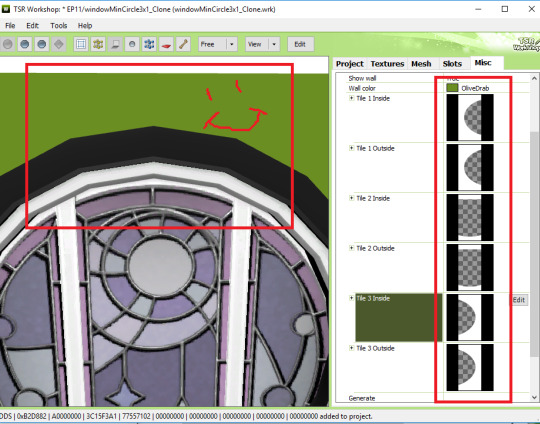Select the Show wall property row
The image size is (540, 424).
tap(438, 78)
